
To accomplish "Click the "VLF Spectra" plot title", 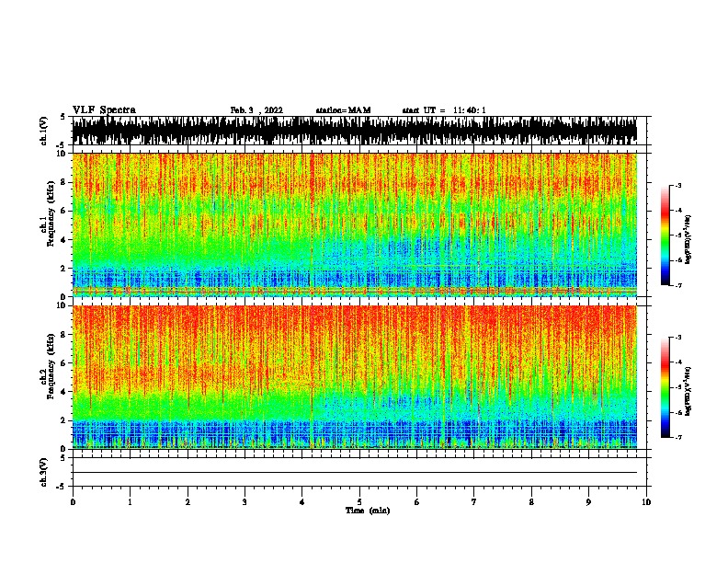I will click(x=104, y=110).
